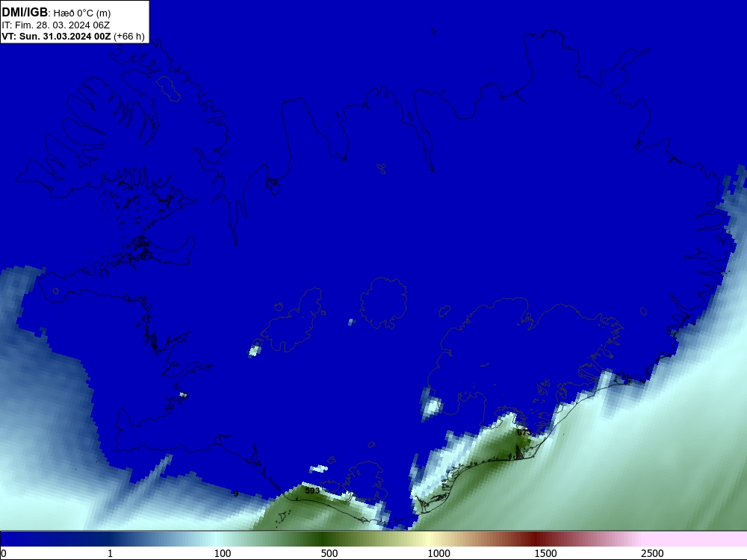Viewport: 747px width, 560px height.
Task: Click the 'DMI/IGB' title text
Action: click(x=25, y=13)
